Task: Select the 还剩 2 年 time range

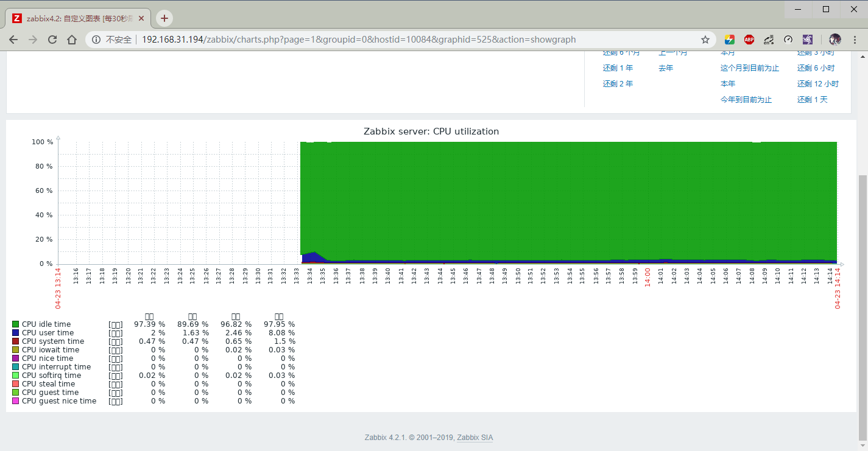Action: [618, 84]
